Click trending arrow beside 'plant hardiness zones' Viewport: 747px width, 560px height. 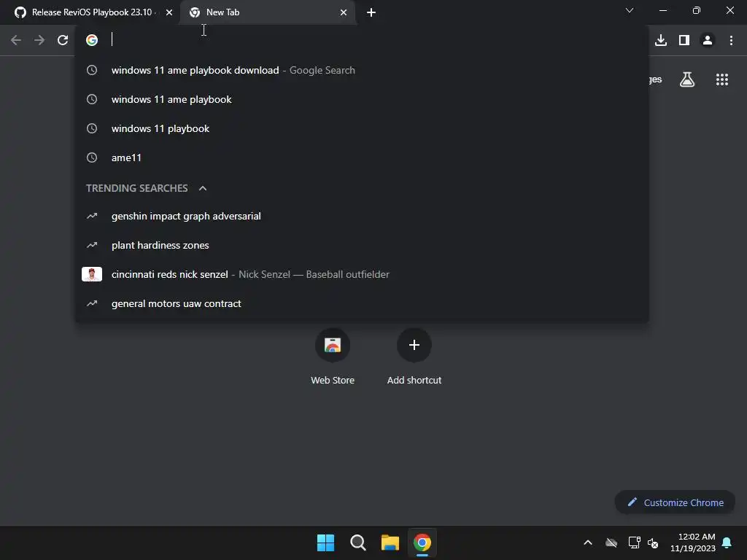pos(92,245)
